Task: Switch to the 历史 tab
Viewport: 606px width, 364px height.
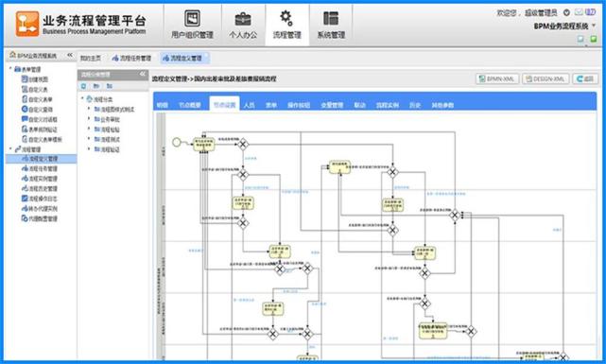Action: tap(415, 105)
